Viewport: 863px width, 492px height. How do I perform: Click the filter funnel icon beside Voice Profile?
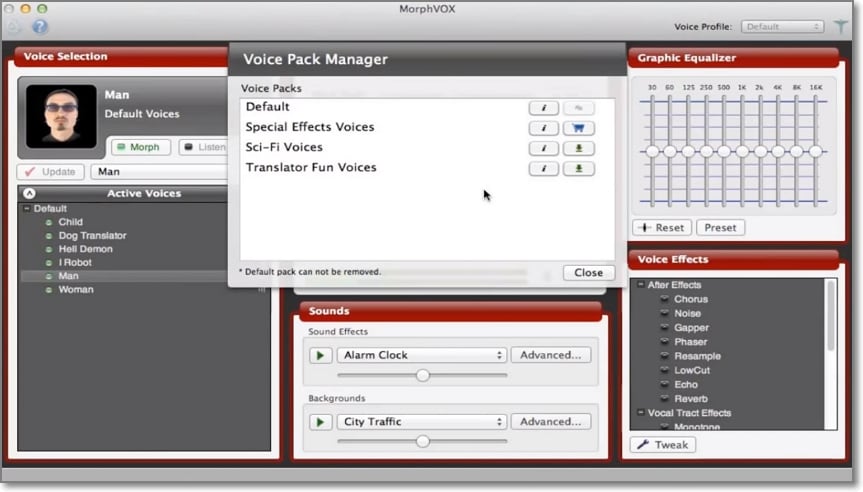pyautogui.click(x=840, y=26)
